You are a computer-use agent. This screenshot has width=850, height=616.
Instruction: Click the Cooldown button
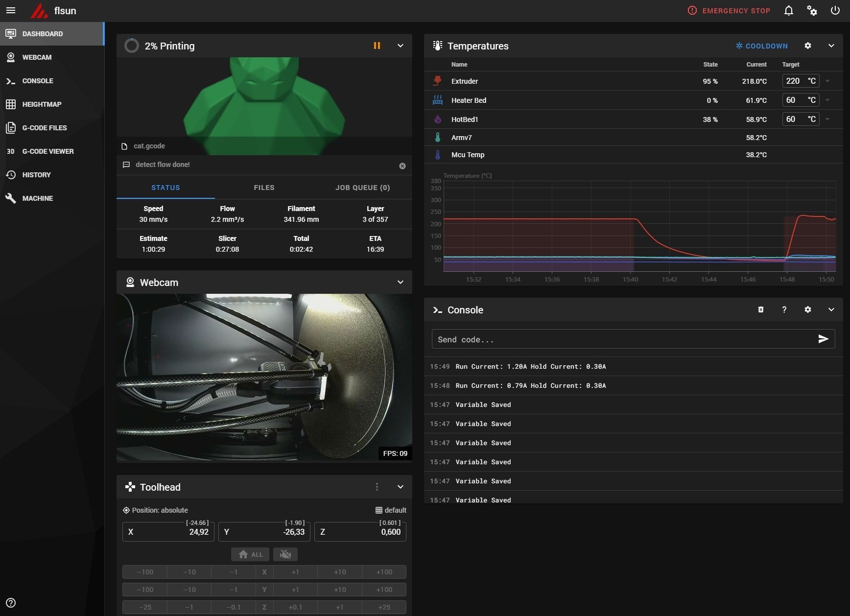(762, 46)
